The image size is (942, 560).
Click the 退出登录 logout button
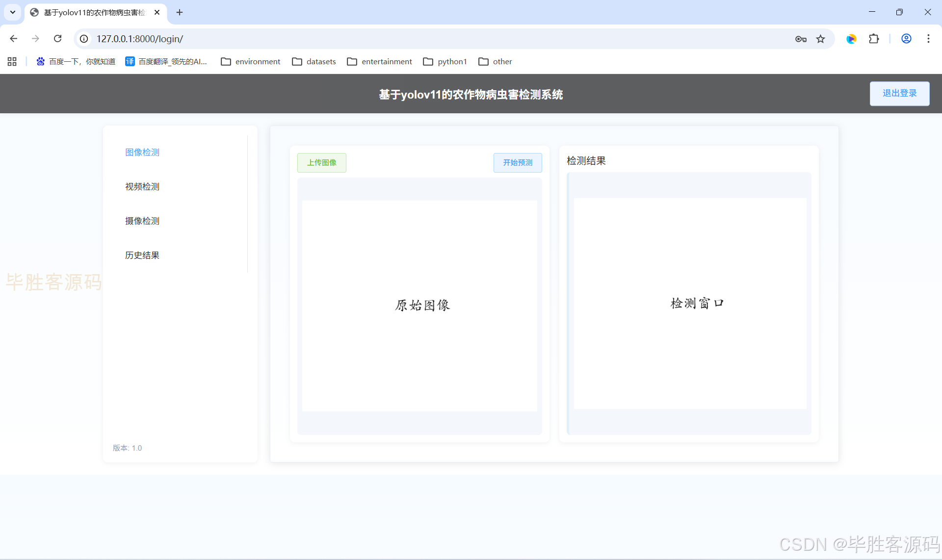[899, 93]
